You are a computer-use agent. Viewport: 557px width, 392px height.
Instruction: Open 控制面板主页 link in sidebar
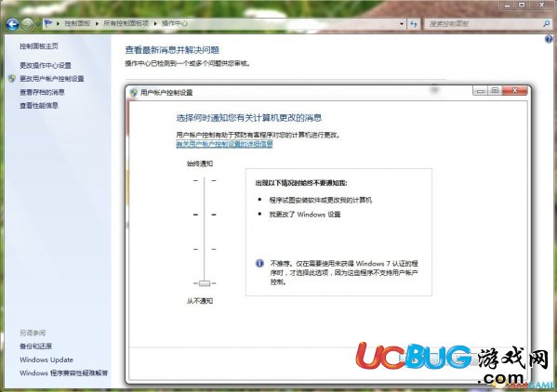[x=39, y=46]
